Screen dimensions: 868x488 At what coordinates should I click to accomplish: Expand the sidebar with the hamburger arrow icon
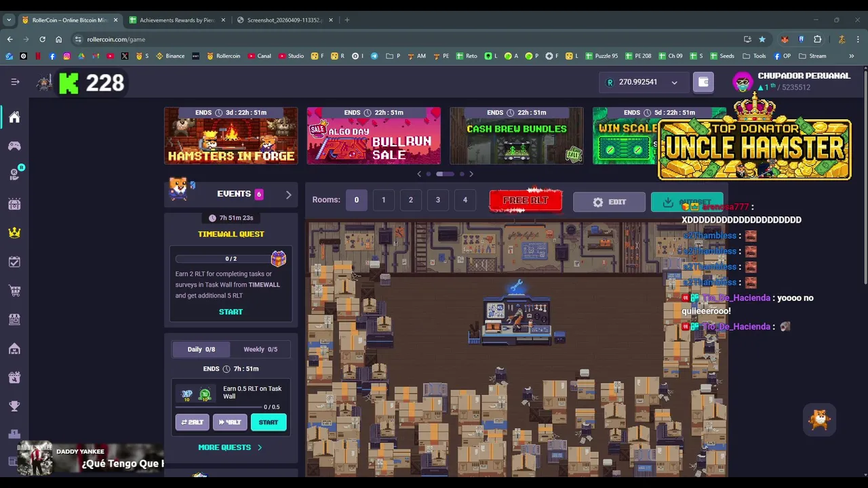pos(15,82)
